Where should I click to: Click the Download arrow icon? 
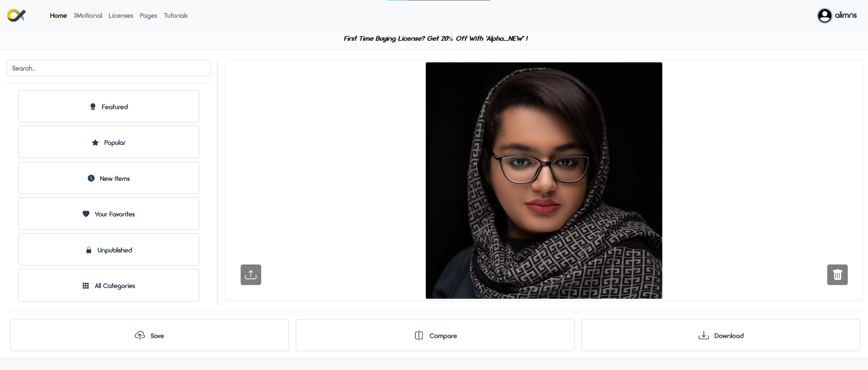pos(703,335)
